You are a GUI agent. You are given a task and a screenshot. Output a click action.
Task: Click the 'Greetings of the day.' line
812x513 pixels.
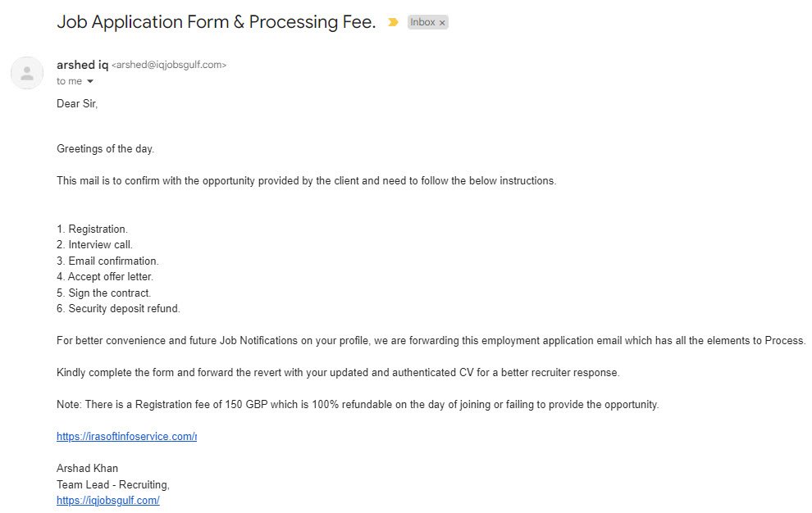[105, 149]
